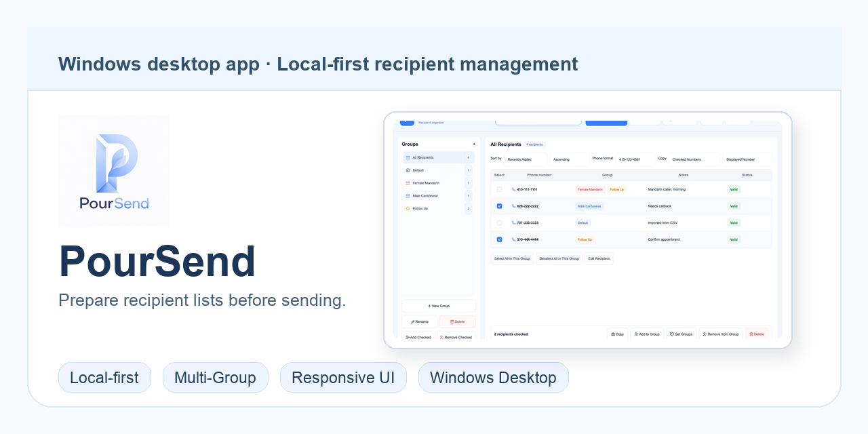Click the Multi-Group chip

[215, 378]
